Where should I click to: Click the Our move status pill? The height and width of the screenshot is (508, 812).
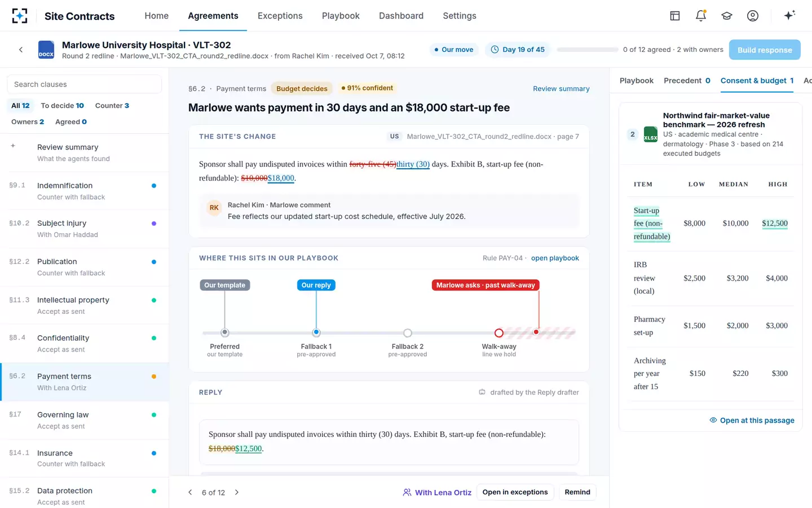pyautogui.click(x=454, y=50)
